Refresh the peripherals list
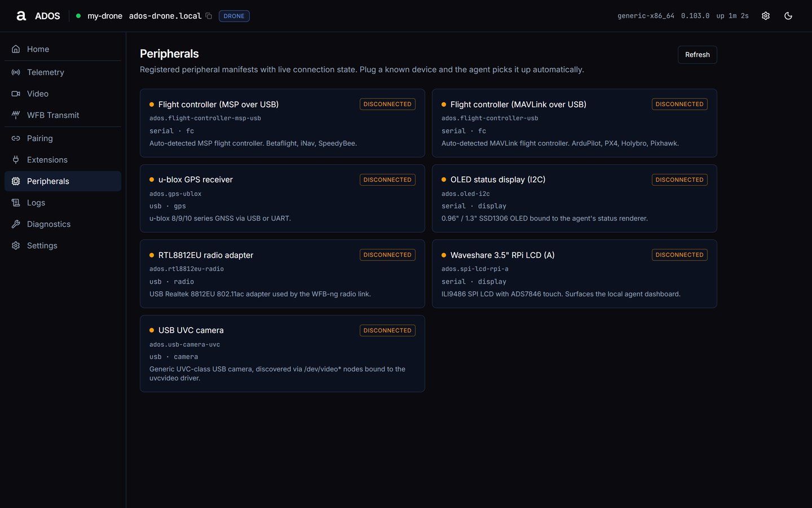Screen dimensions: 812x508 click(x=698, y=55)
